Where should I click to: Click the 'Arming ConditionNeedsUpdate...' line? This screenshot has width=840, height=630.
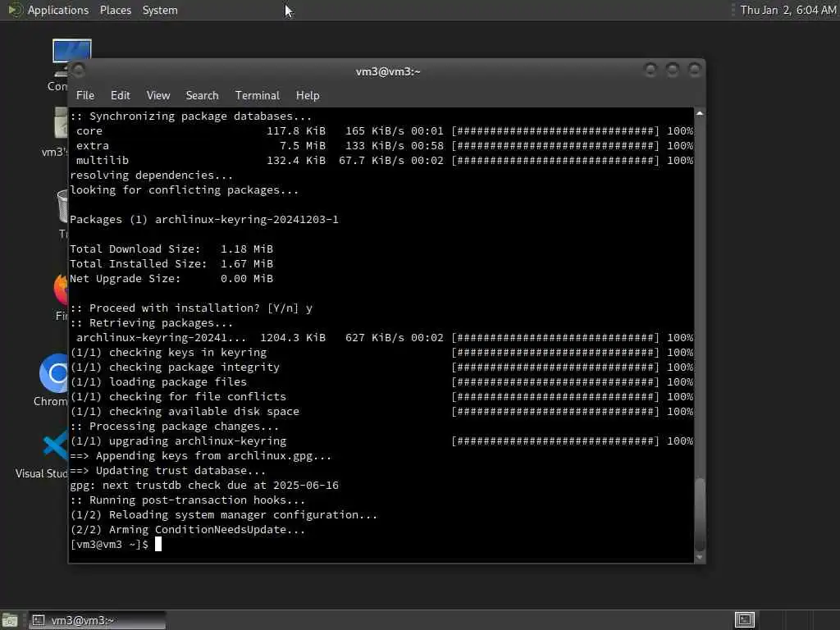point(188,530)
